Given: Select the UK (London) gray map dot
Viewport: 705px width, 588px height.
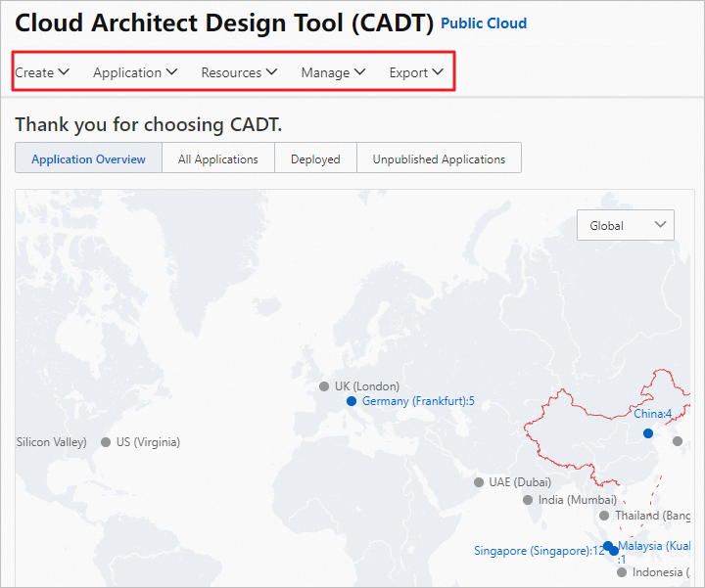Looking at the screenshot, I should (324, 386).
